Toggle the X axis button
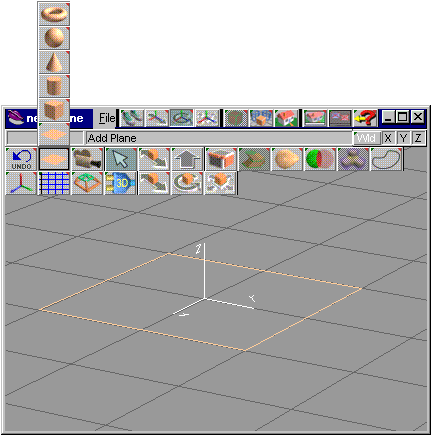Image resolution: width=431 pixels, height=435 pixels. (388, 138)
